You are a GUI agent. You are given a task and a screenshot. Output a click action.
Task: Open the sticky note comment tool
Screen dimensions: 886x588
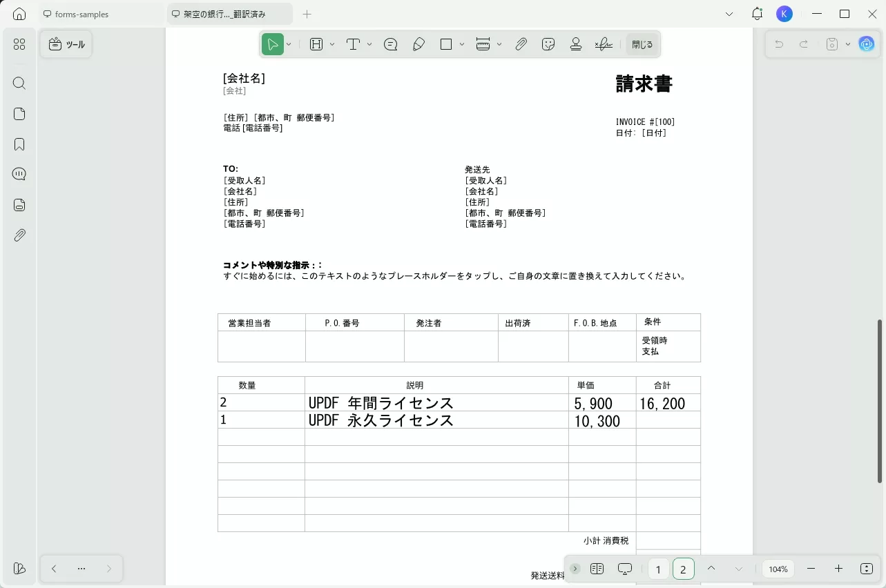pyautogui.click(x=390, y=43)
